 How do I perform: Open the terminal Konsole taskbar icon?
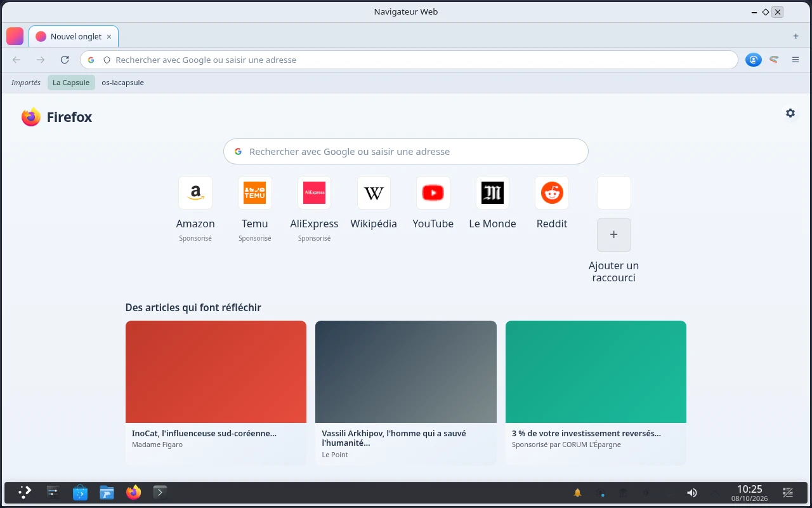160,492
